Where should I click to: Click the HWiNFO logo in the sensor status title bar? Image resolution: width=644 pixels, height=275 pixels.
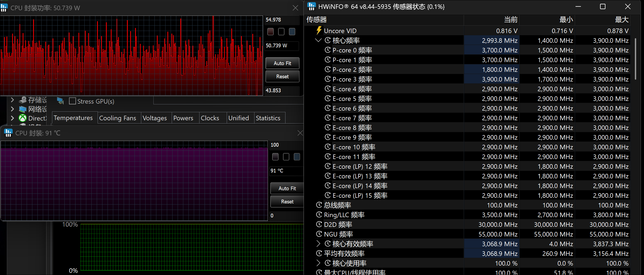[311, 6]
